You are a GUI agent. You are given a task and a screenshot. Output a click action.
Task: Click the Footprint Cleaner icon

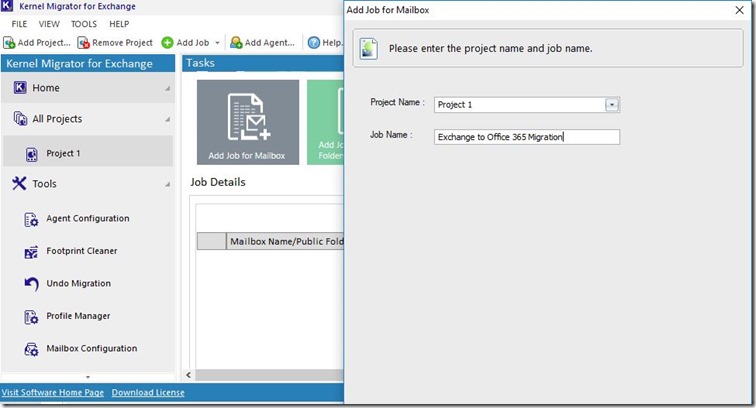point(31,252)
